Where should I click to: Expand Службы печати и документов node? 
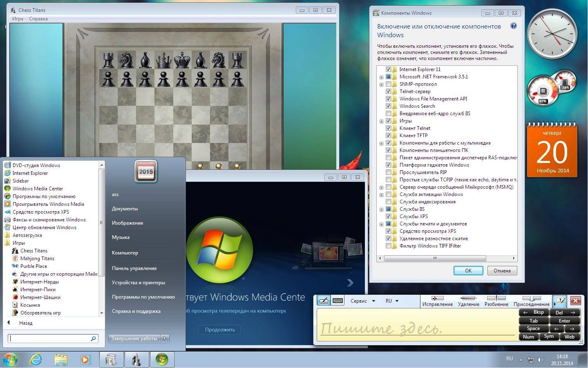point(381,224)
